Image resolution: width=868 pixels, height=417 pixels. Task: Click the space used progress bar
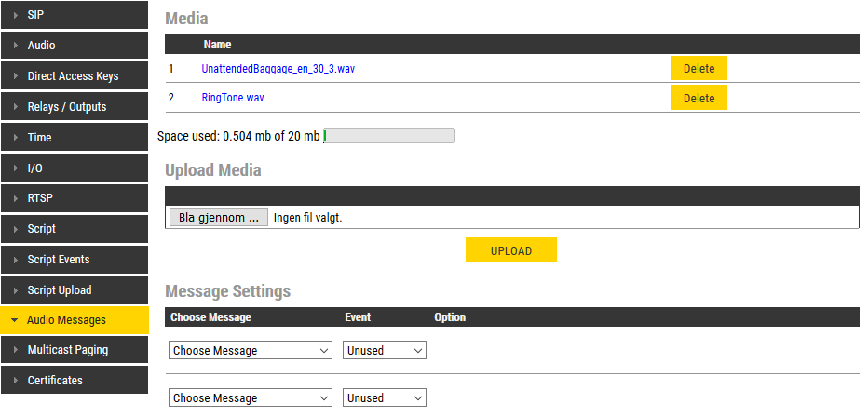[388, 137]
